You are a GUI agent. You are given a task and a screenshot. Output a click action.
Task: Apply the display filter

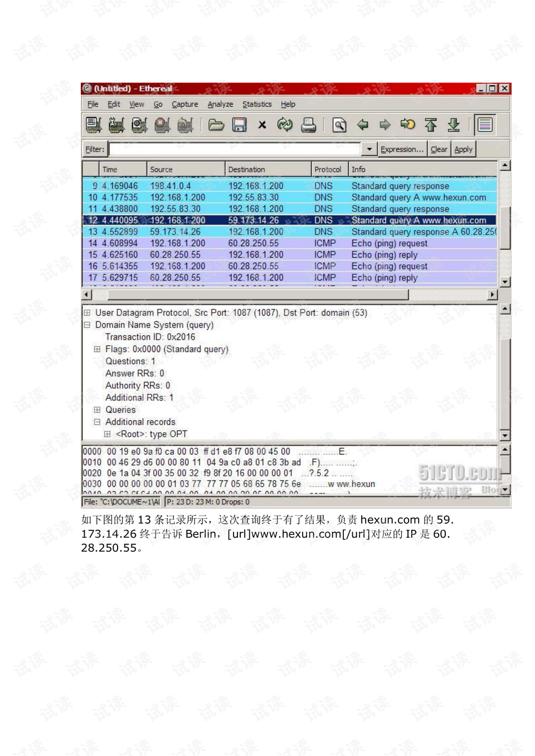464,149
